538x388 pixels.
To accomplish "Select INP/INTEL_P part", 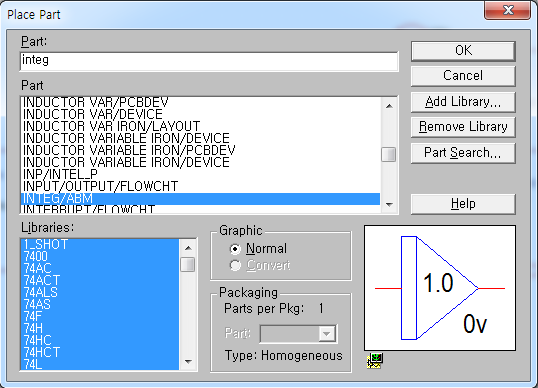I will pyautogui.click(x=200, y=174).
